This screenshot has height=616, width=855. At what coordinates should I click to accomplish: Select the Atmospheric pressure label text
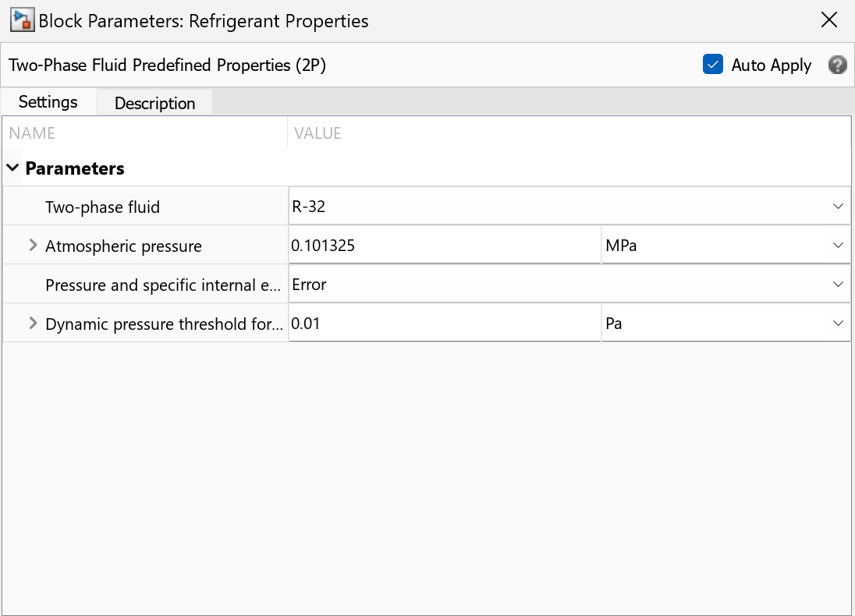pos(123,246)
